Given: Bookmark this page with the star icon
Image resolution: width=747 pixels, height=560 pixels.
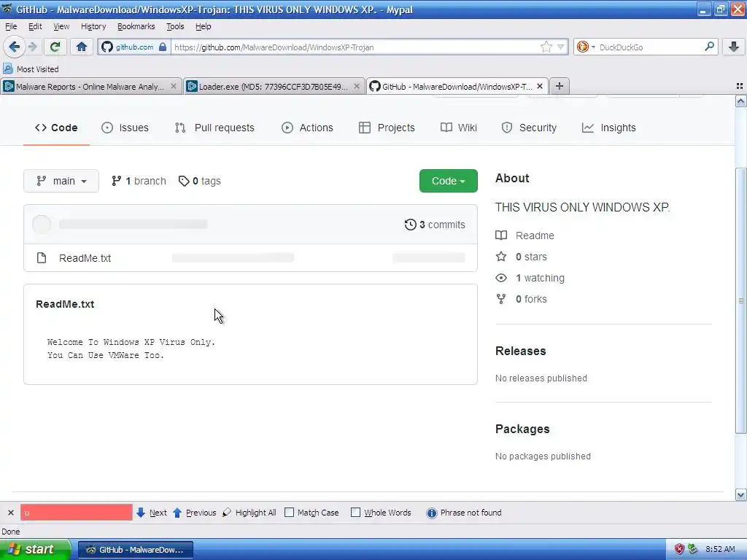Looking at the screenshot, I should point(546,47).
